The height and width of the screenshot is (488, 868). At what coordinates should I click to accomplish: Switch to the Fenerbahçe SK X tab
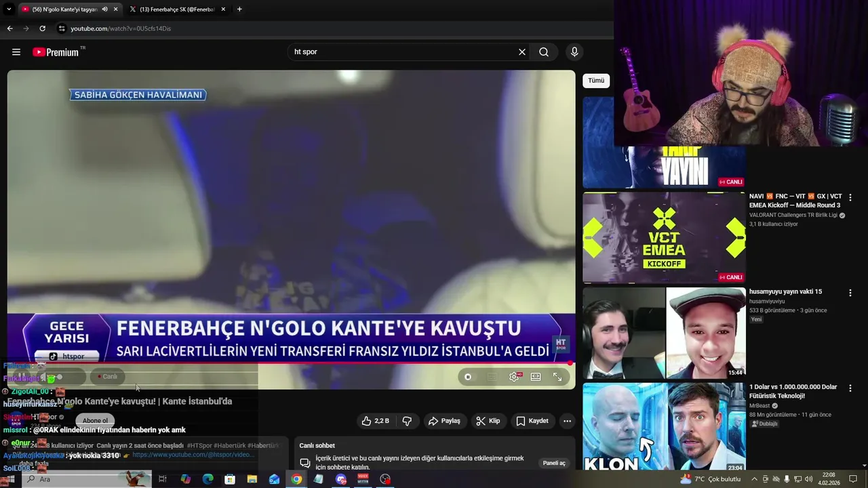pos(178,9)
